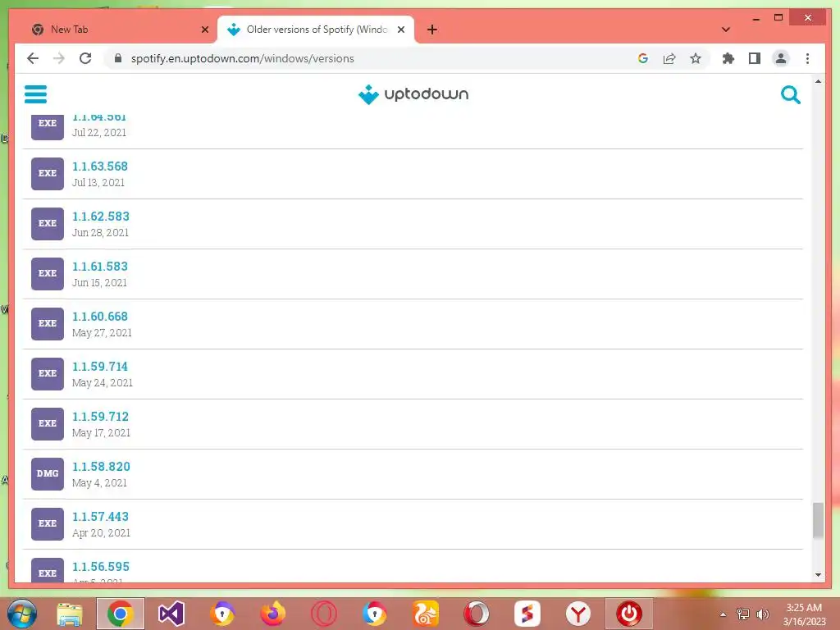Click the May 4, 2021 date text
The width and height of the screenshot is (840, 630).
99,482
